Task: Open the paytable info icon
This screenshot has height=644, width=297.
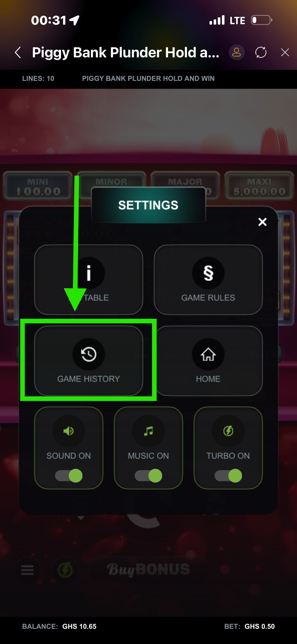Action: coord(88,273)
